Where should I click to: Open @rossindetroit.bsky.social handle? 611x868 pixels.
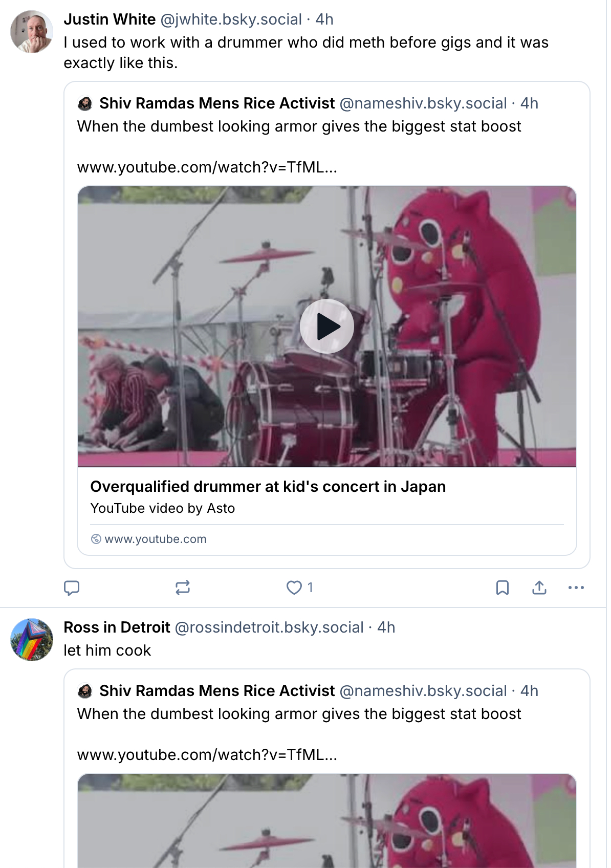[x=269, y=627]
